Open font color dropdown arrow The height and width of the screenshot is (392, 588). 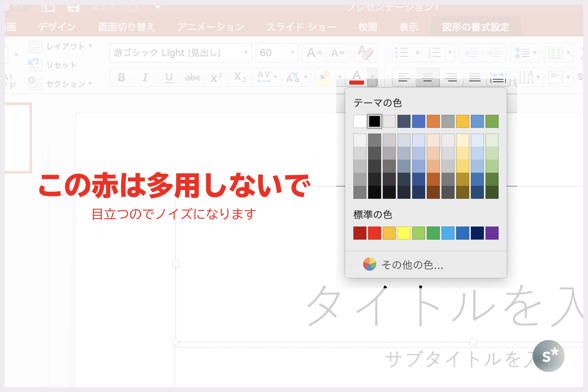(373, 77)
